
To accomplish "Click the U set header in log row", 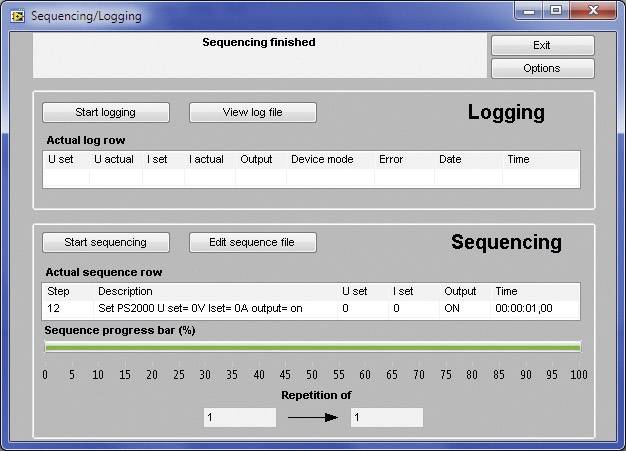I will pyautogui.click(x=61, y=159).
